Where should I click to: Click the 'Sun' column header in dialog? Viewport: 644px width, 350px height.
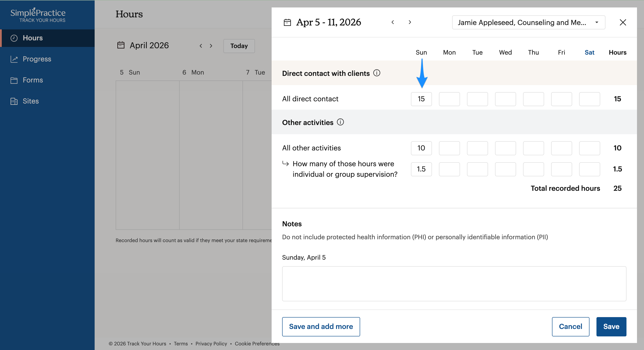coord(421,53)
